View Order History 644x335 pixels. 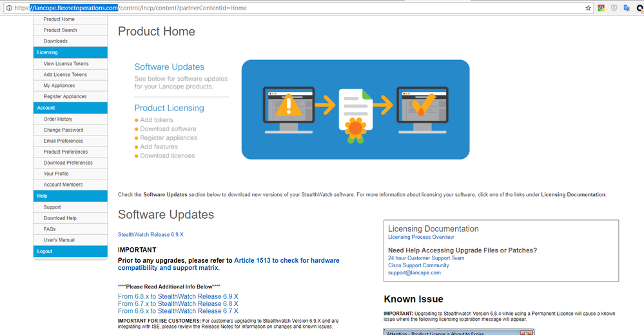coord(70,119)
